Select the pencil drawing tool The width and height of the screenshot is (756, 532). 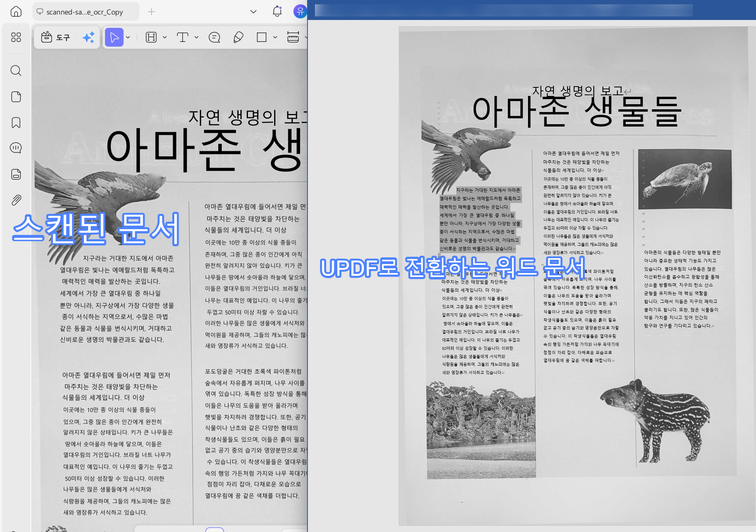pos(238,37)
